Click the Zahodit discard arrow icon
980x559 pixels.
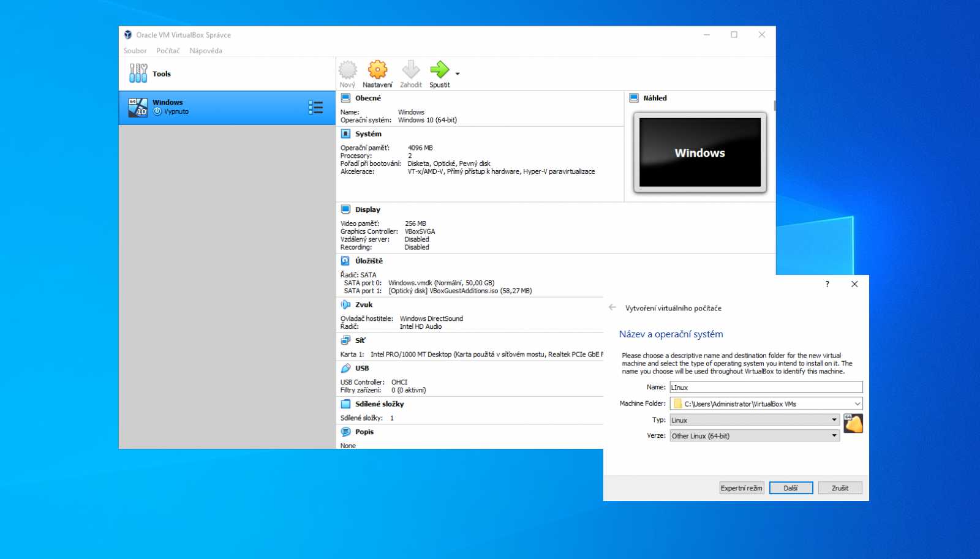click(x=410, y=70)
